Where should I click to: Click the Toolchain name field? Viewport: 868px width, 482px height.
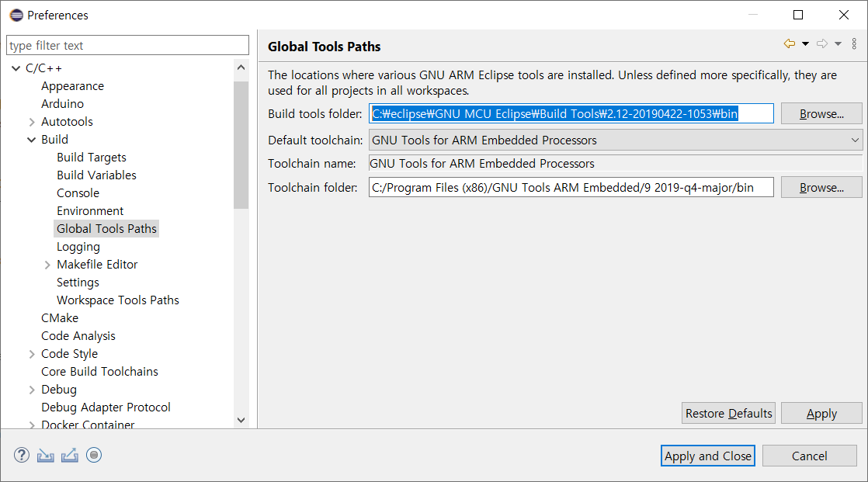pos(616,163)
